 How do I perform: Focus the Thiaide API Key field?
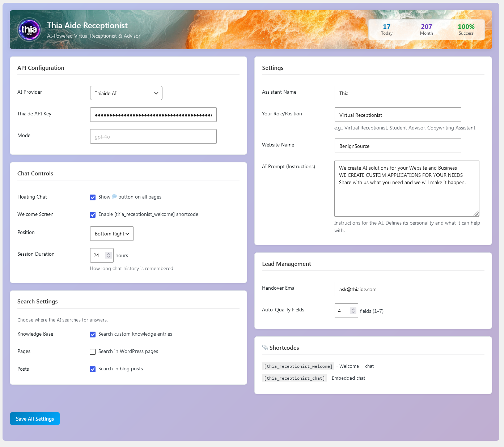(153, 115)
